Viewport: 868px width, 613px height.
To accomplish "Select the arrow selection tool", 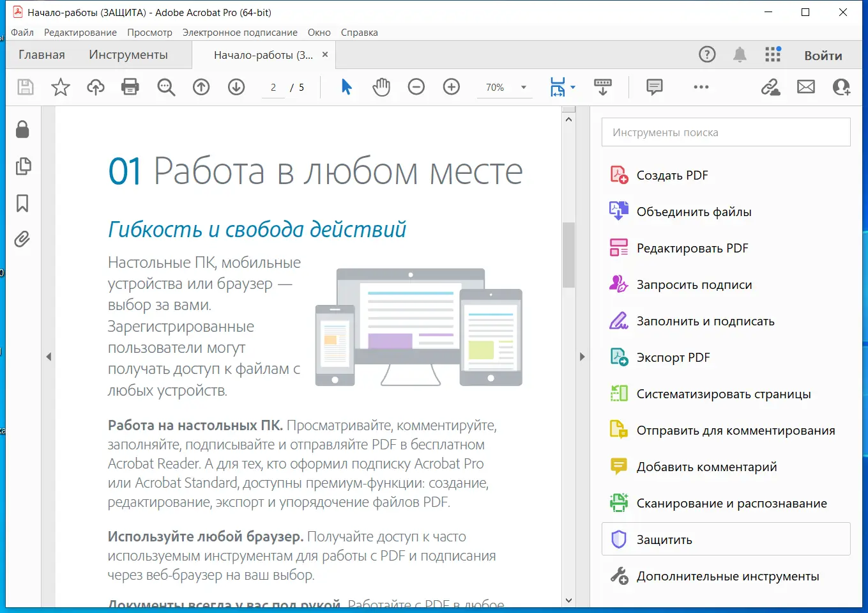I will 346,87.
